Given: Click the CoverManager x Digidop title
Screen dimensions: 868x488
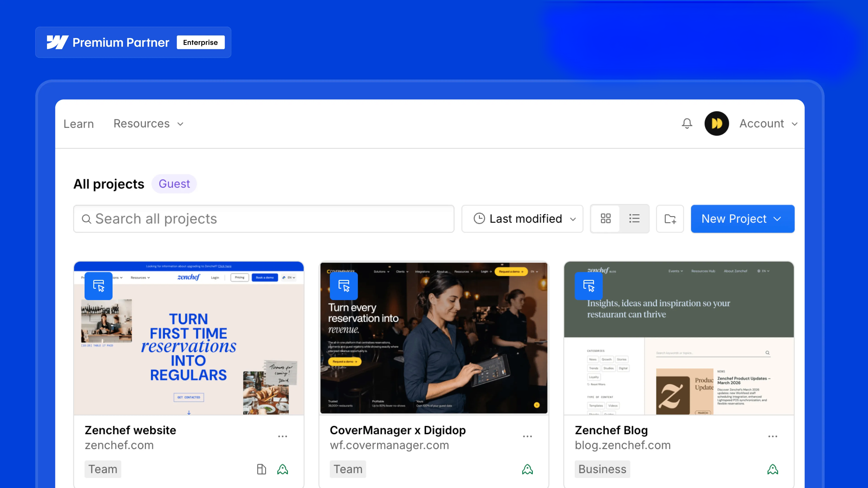Looking at the screenshot, I should pyautogui.click(x=398, y=430).
